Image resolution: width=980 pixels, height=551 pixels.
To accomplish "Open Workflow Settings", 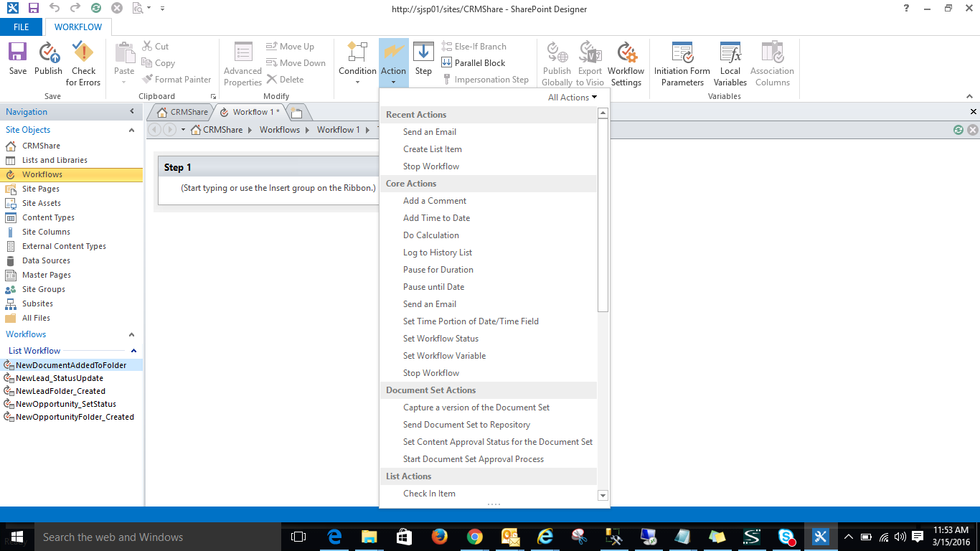I will 626,64.
